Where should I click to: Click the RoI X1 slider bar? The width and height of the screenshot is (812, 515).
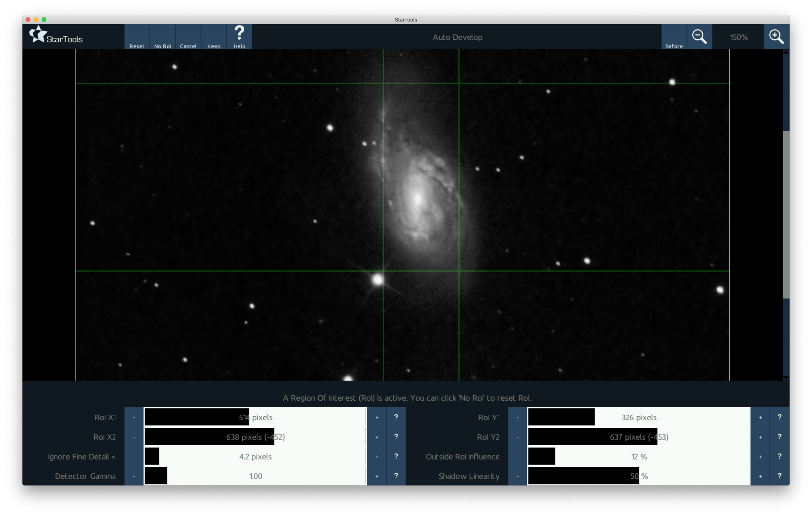point(255,417)
